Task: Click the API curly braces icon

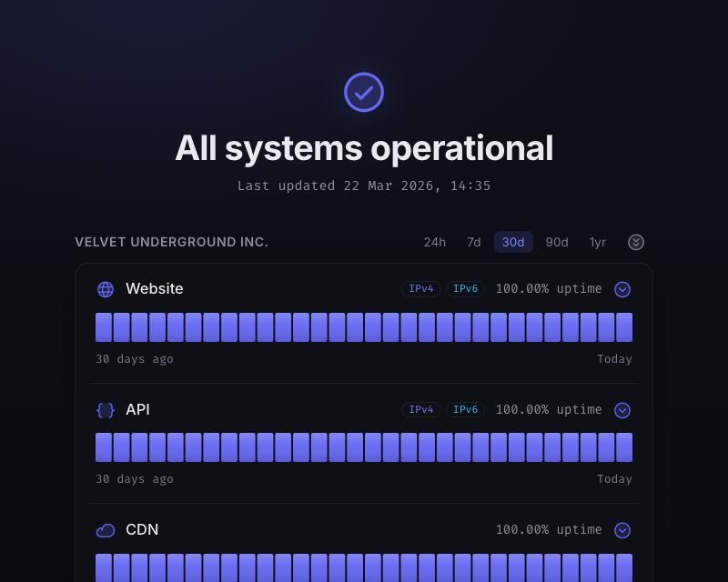Action: [x=106, y=410]
